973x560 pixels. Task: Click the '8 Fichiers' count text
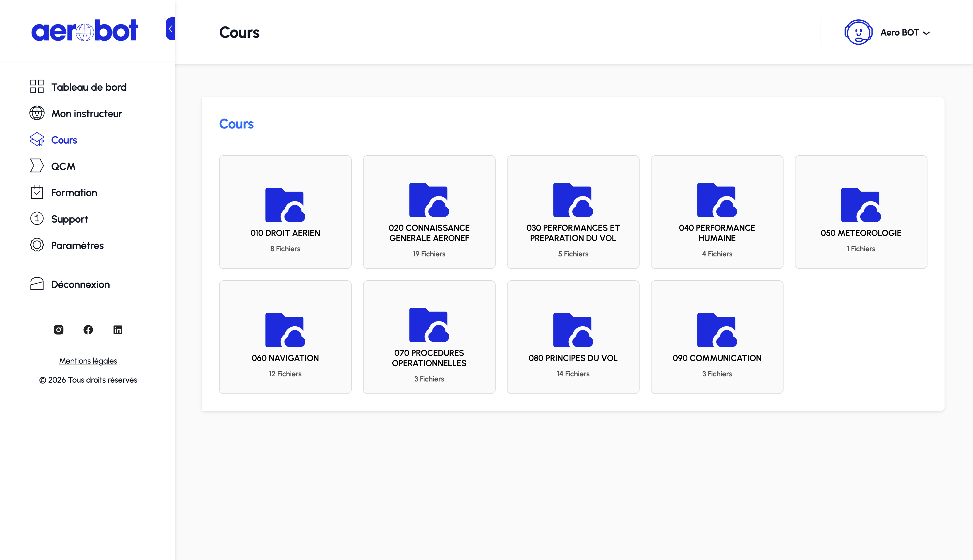click(x=285, y=249)
